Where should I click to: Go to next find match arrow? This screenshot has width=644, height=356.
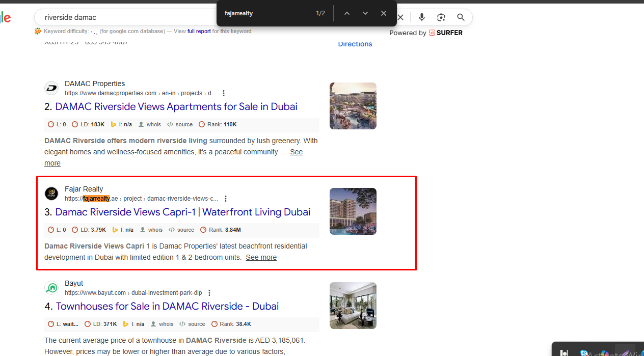365,13
